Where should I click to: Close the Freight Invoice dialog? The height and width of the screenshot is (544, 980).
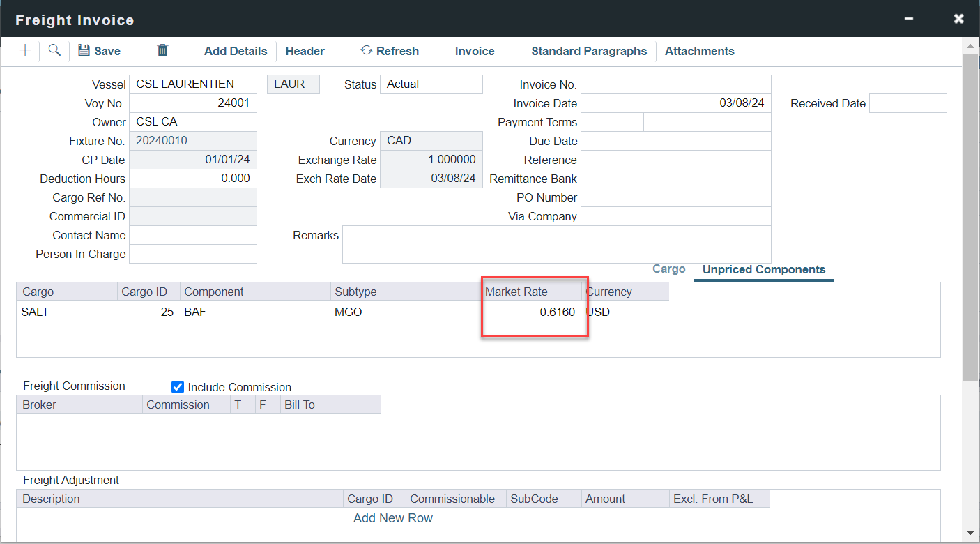959,19
